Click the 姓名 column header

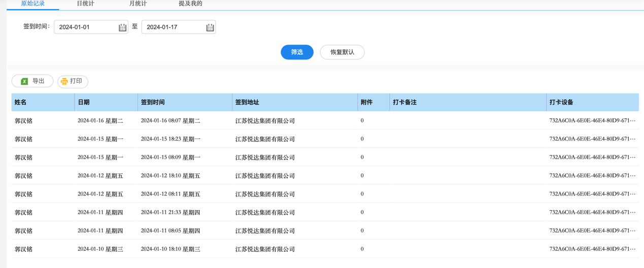[x=43, y=102]
